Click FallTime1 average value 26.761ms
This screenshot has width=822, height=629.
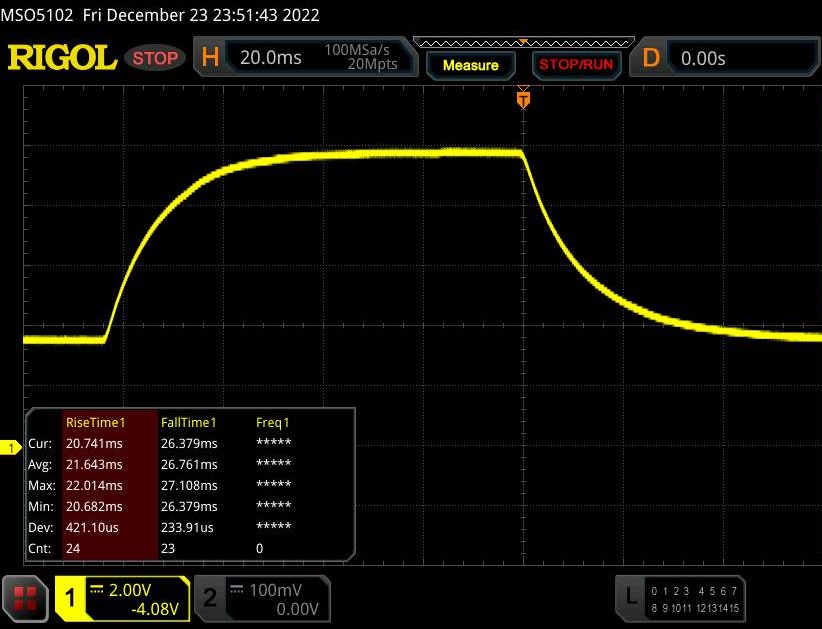coord(189,464)
